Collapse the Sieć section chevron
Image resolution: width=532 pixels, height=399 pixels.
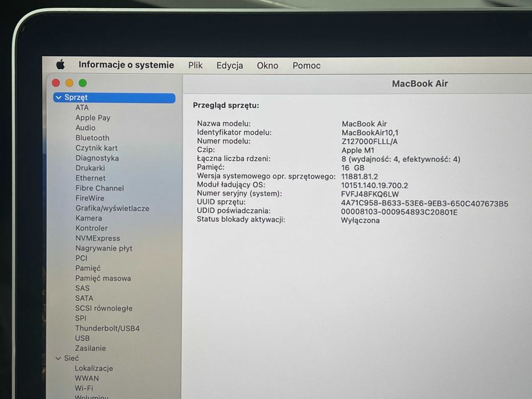point(58,359)
